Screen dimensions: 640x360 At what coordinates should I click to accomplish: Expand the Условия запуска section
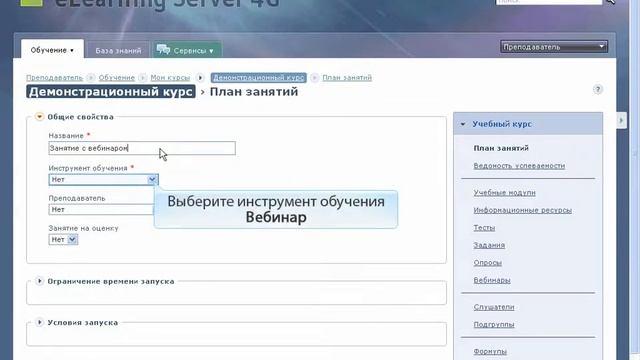[39, 322]
